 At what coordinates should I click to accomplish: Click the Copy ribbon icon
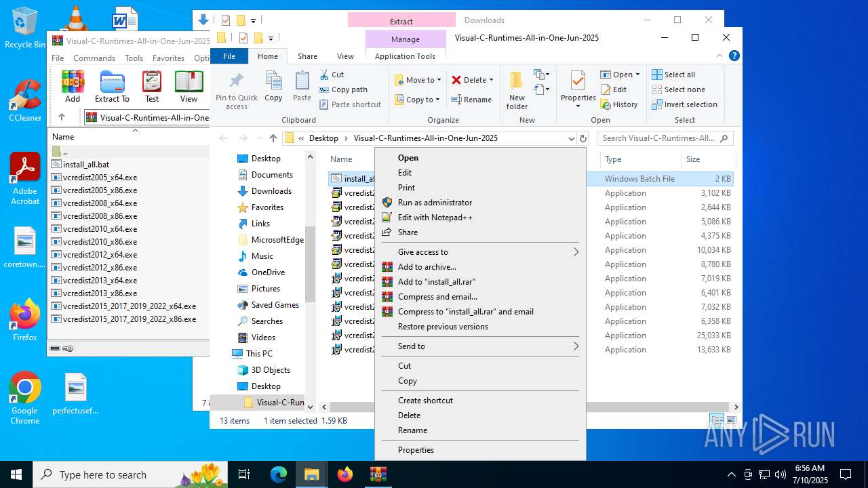[273, 86]
